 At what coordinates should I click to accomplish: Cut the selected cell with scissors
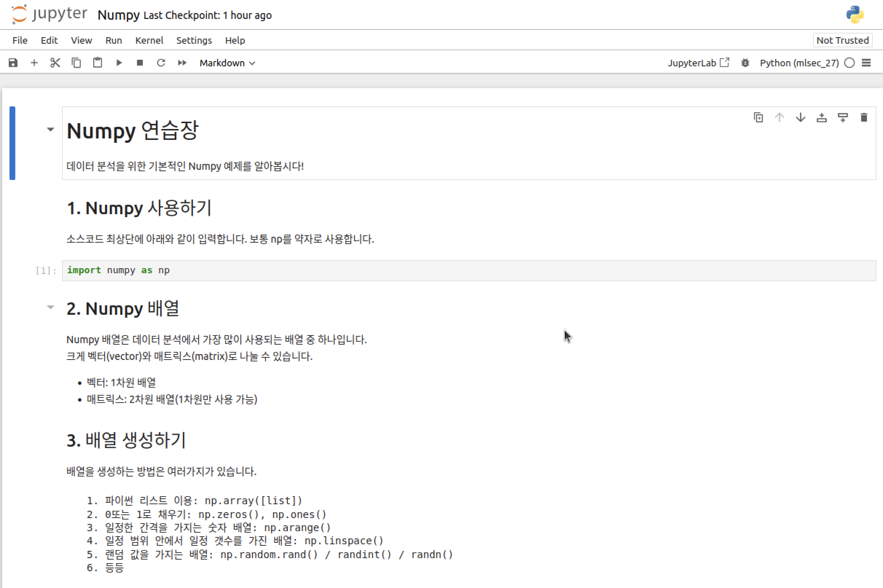coord(55,63)
